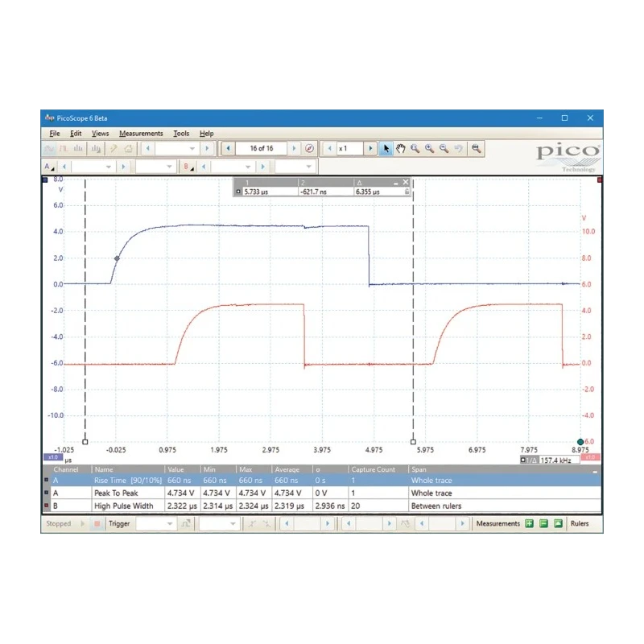Click the zoom out magnifier icon
The image size is (644, 644).
(444, 148)
